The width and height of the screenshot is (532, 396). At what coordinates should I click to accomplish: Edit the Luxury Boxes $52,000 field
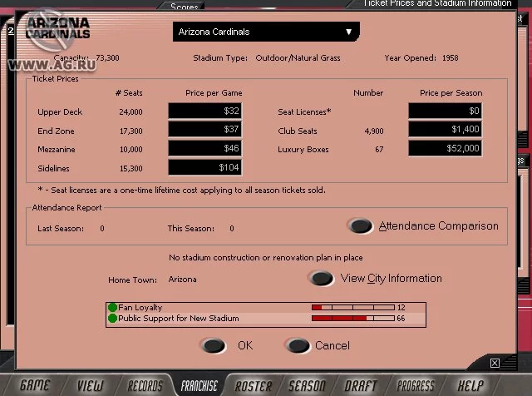point(445,148)
